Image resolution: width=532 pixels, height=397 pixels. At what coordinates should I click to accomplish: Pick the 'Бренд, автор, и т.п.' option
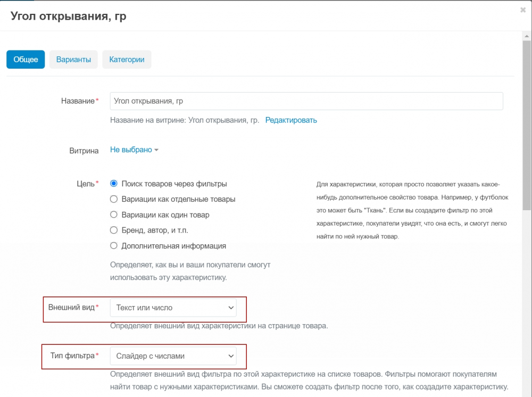113,230
